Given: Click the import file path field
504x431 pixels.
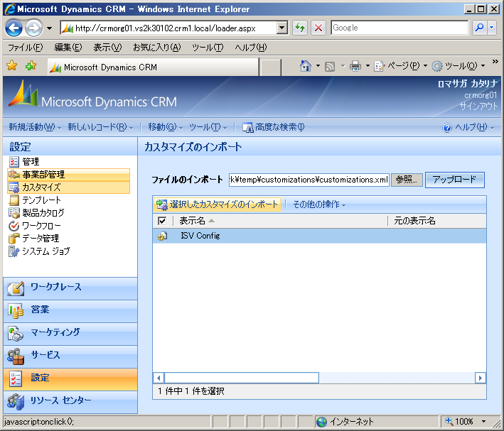Looking at the screenshot, I should 309,180.
